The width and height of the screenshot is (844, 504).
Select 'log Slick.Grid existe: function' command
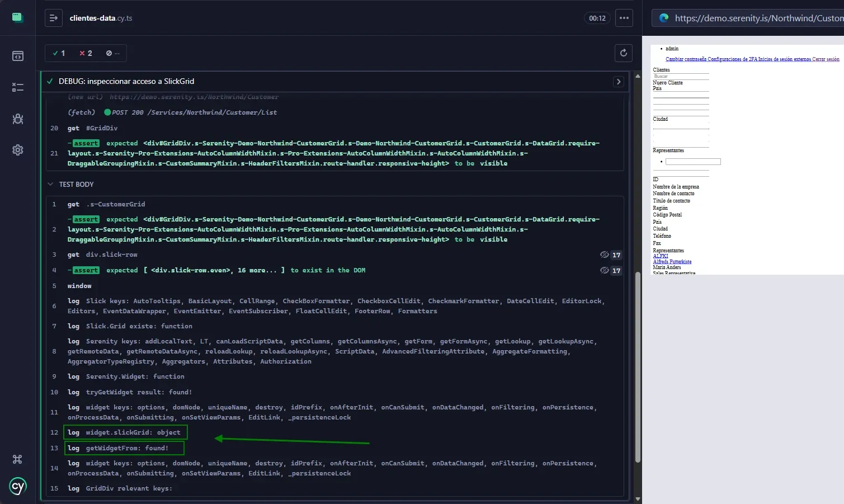[x=335, y=326]
